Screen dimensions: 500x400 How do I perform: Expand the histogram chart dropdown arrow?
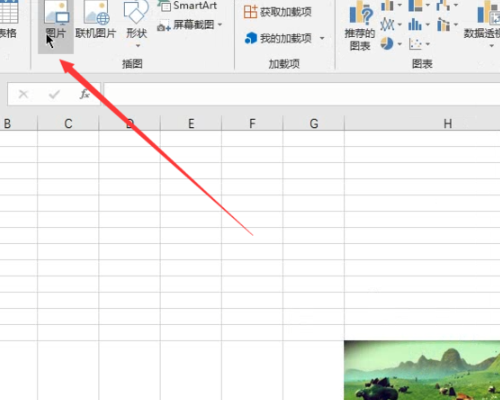click(428, 25)
